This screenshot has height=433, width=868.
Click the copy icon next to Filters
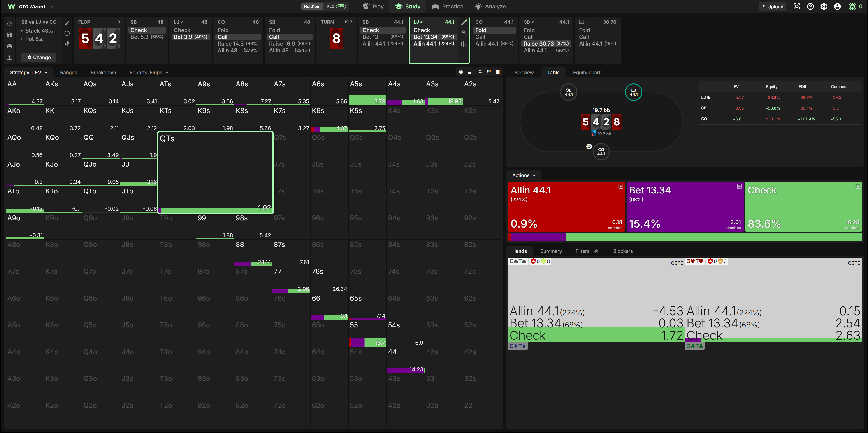(x=596, y=251)
